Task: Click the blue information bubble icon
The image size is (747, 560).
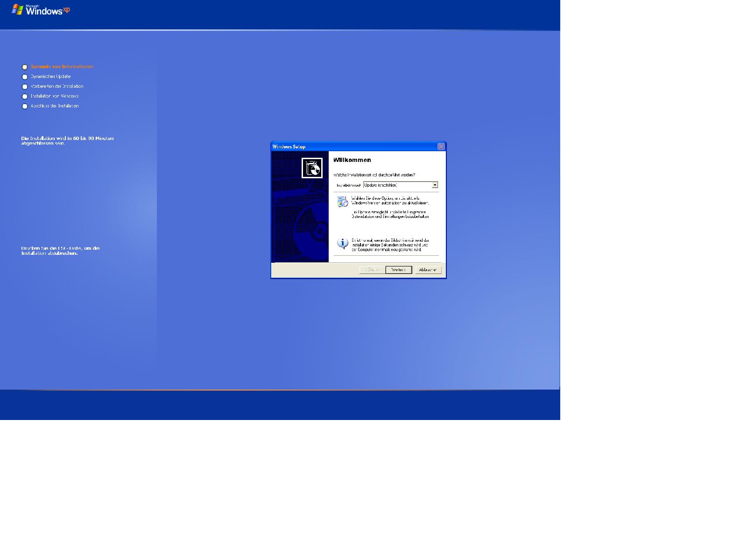Action: coord(343,244)
